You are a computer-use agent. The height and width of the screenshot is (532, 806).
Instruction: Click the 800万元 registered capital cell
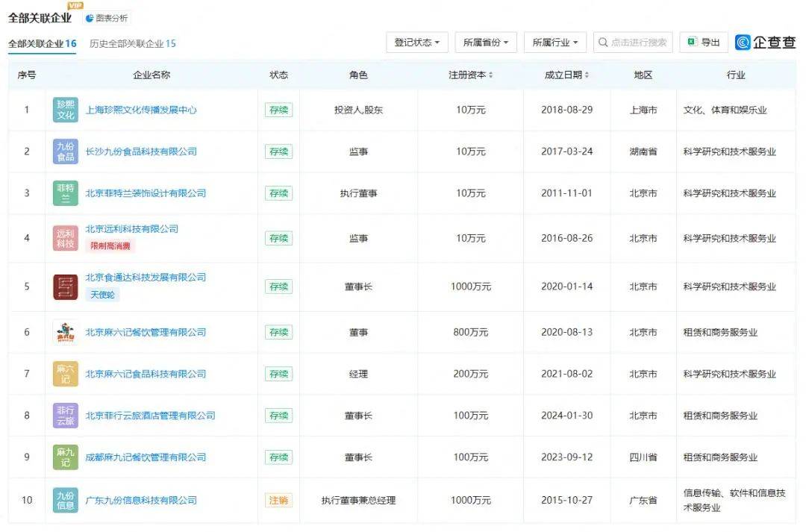(x=470, y=333)
